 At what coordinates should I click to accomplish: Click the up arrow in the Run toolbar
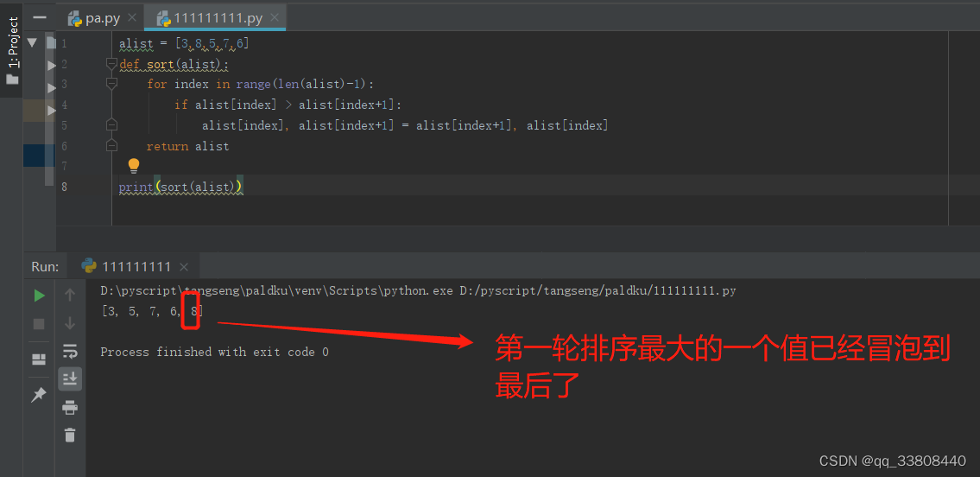coord(70,295)
